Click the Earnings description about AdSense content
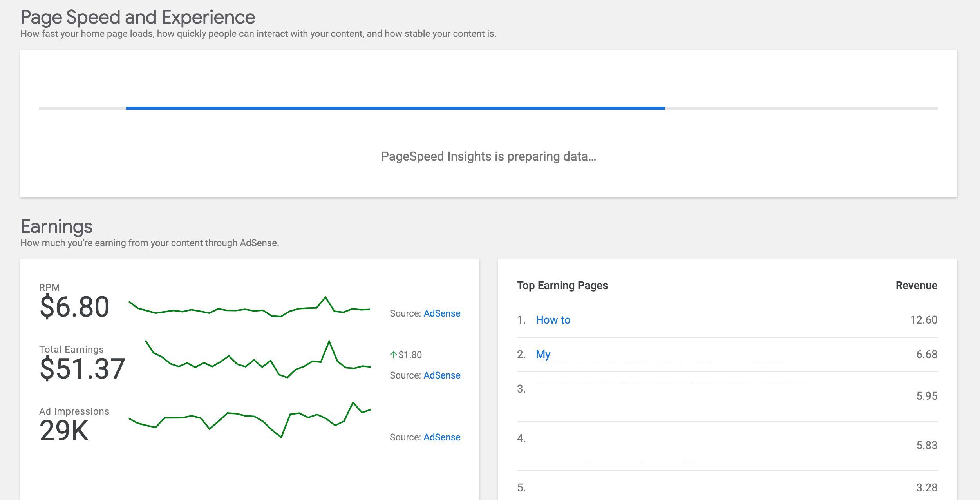The height and width of the screenshot is (500, 980). pos(150,243)
